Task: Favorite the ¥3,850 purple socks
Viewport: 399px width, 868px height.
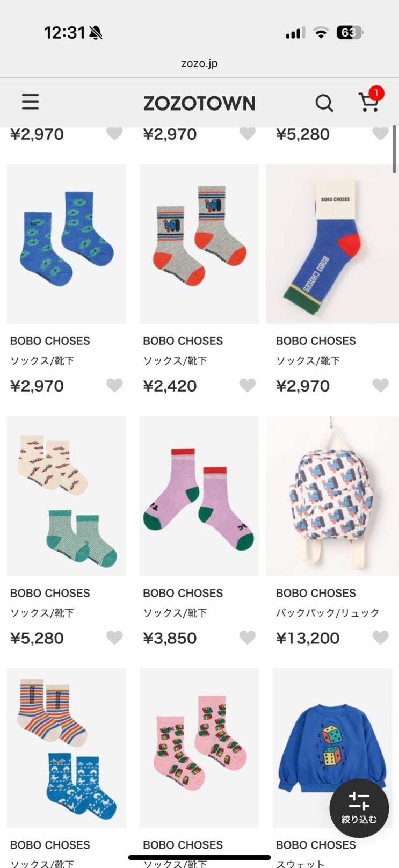Action: pyautogui.click(x=247, y=638)
